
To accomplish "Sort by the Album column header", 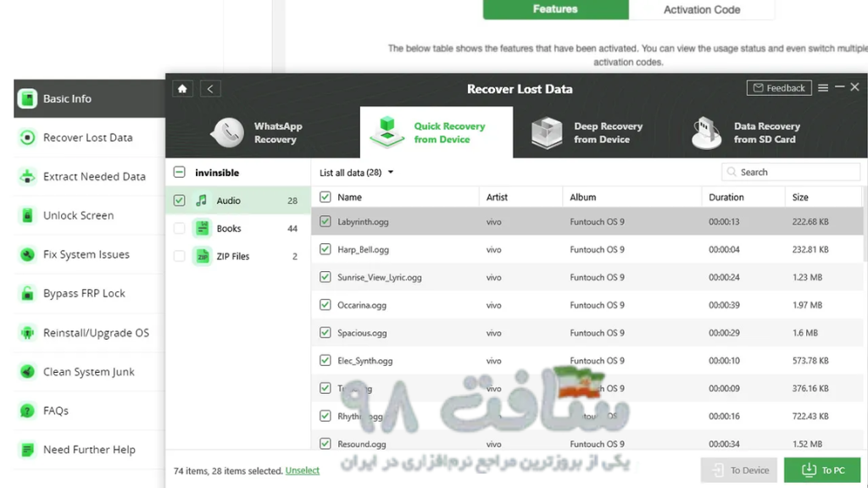I will [x=583, y=197].
